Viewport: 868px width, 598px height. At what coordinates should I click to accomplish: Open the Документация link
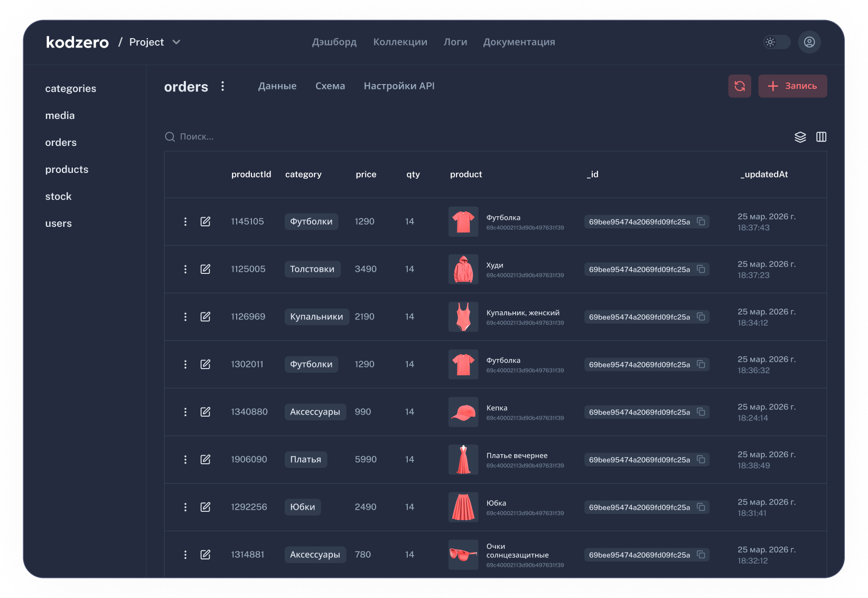pyautogui.click(x=519, y=42)
